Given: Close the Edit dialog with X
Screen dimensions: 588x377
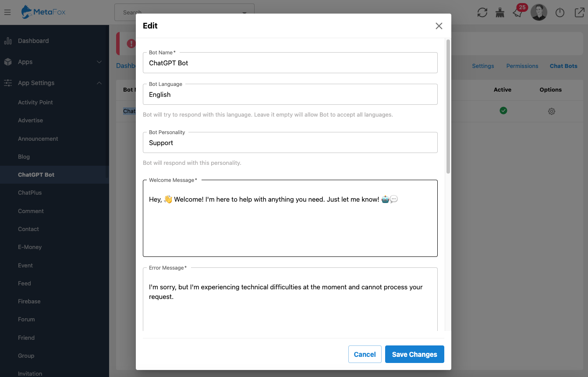Looking at the screenshot, I should (439, 26).
